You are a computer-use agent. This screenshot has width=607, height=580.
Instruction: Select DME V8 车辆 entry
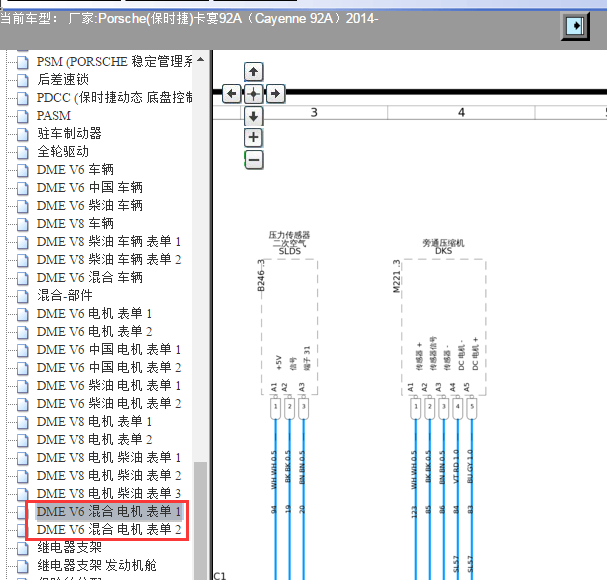[x=75, y=223]
